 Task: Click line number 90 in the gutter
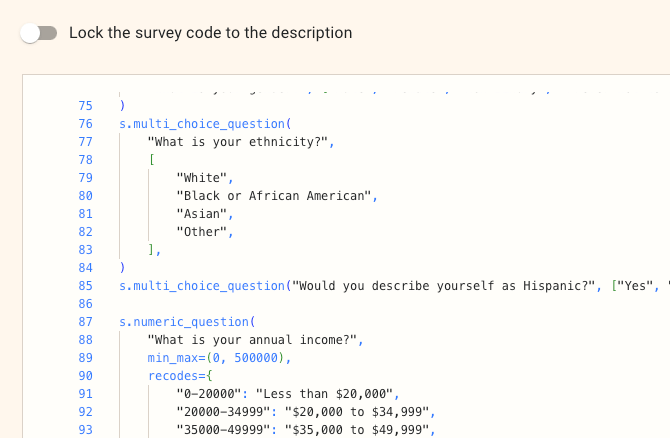[85, 376]
